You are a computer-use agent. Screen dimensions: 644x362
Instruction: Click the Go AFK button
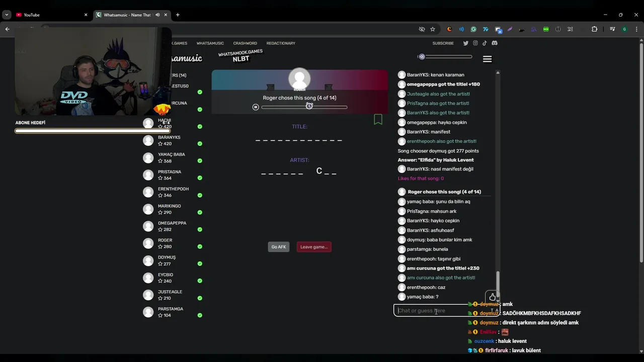coord(279,247)
